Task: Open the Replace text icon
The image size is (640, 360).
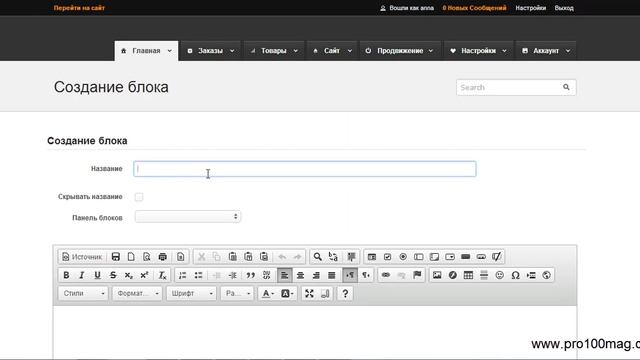Action: pos(333,257)
